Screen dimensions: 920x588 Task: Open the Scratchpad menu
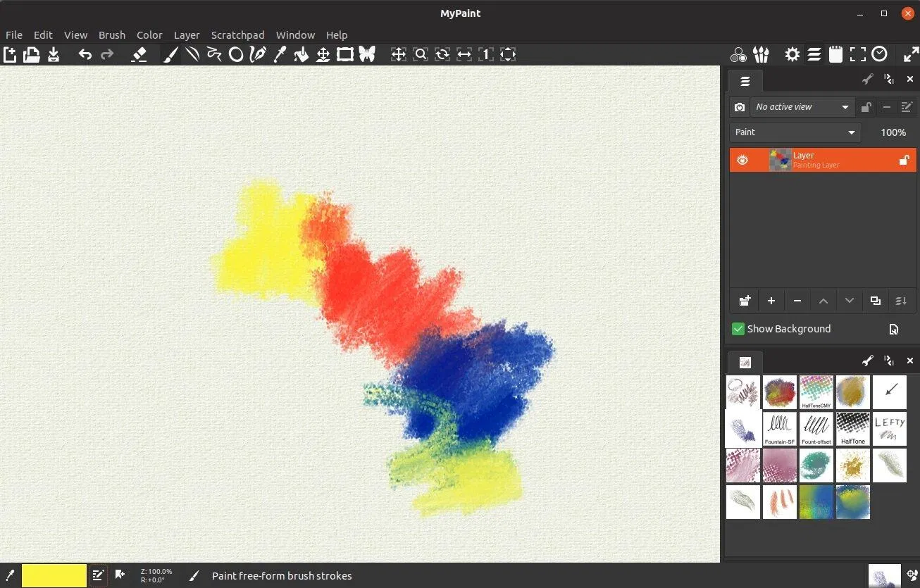tap(237, 35)
